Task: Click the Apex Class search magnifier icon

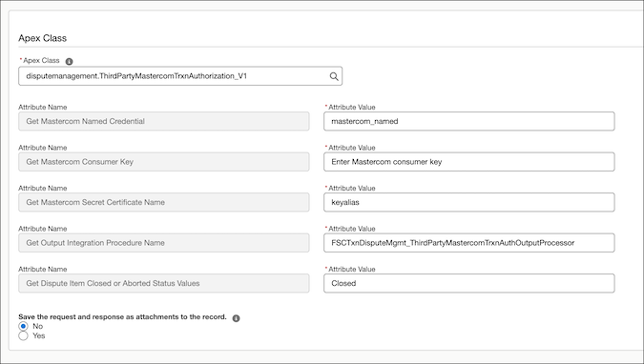Action: click(334, 76)
